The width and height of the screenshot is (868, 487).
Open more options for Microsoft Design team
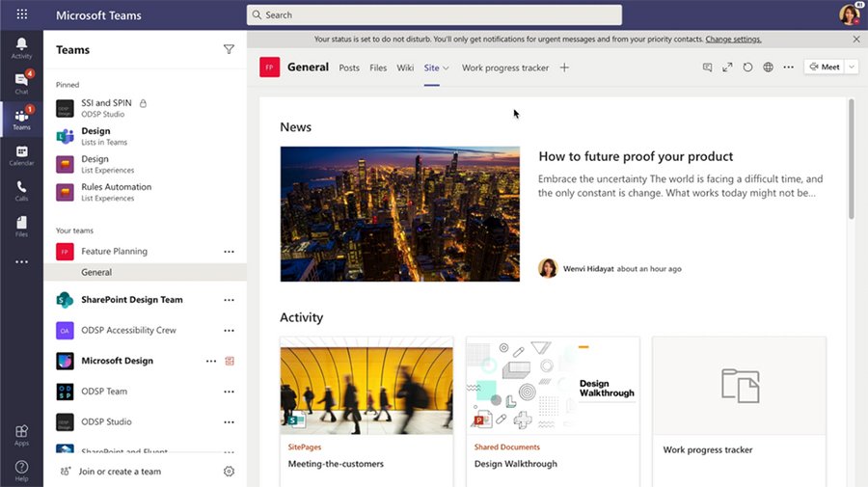point(211,361)
